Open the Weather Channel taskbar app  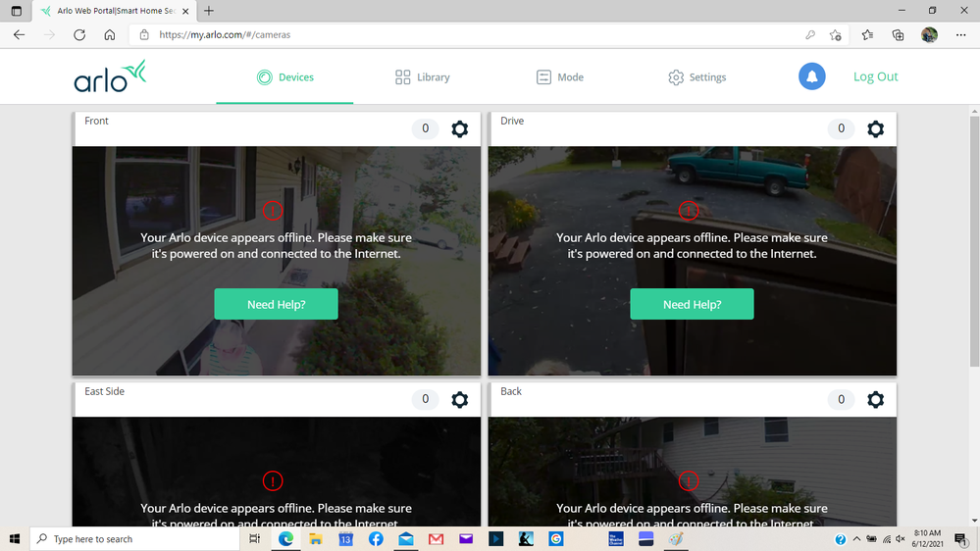pos(616,538)
